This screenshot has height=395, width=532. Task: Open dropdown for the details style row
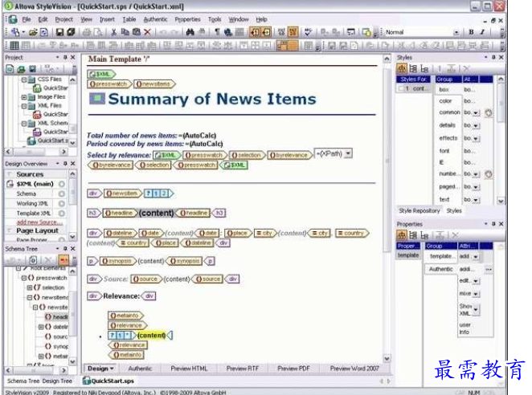pos(476,126)
